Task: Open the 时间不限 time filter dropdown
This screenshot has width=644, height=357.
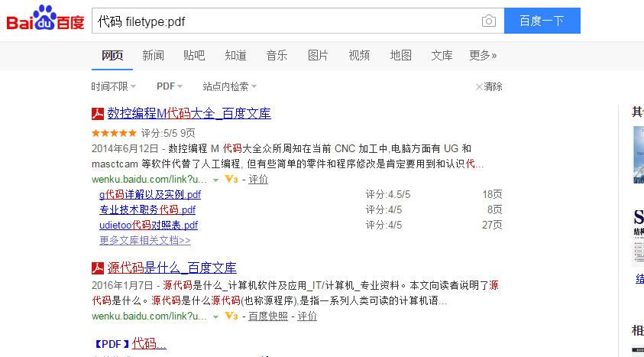Action: tap(113, 86)
